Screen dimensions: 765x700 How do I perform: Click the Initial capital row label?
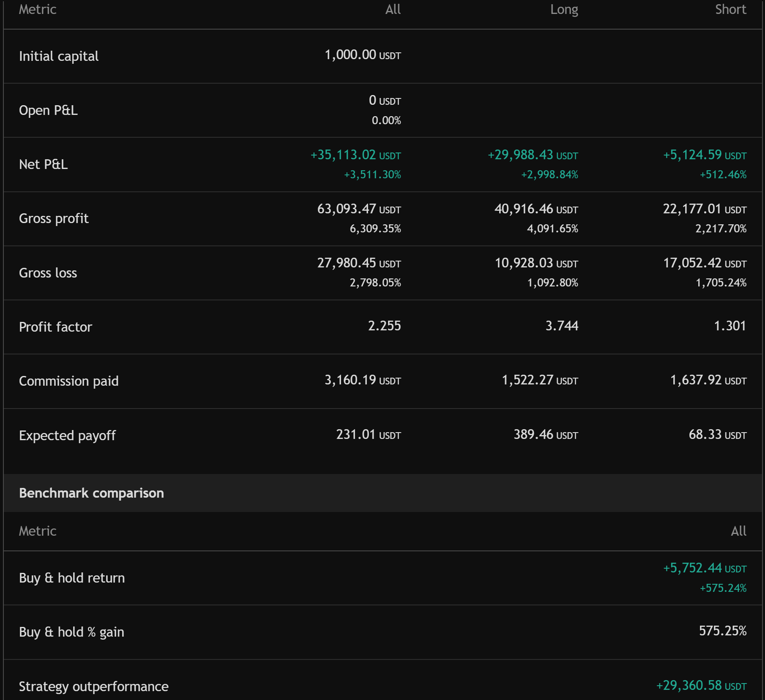[59, 56]
